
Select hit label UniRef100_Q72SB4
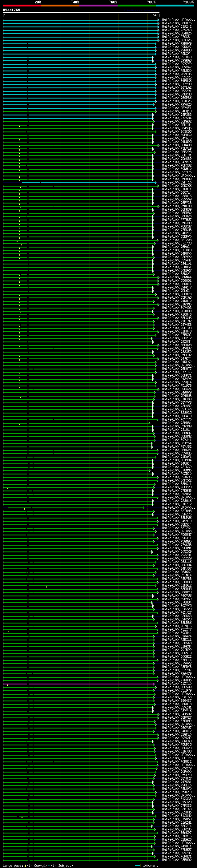coord(177,118)
